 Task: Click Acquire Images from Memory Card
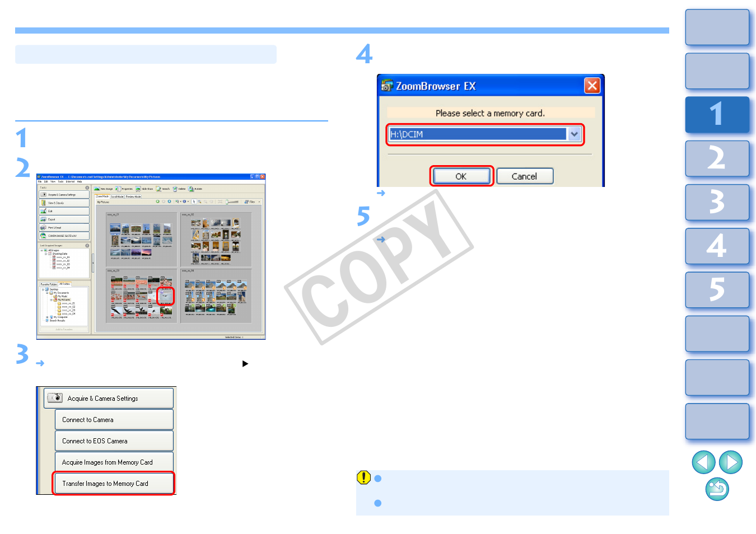pyautogui.click(x=114, y=462)
